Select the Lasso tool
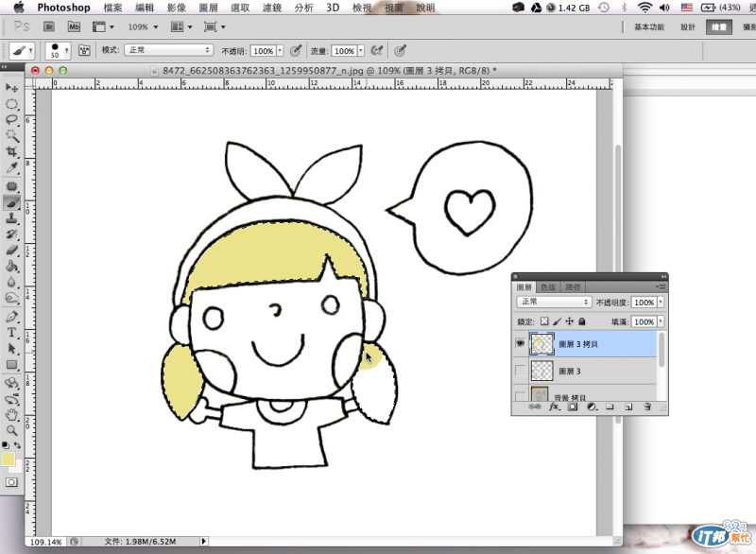 [x=12, y=120]
